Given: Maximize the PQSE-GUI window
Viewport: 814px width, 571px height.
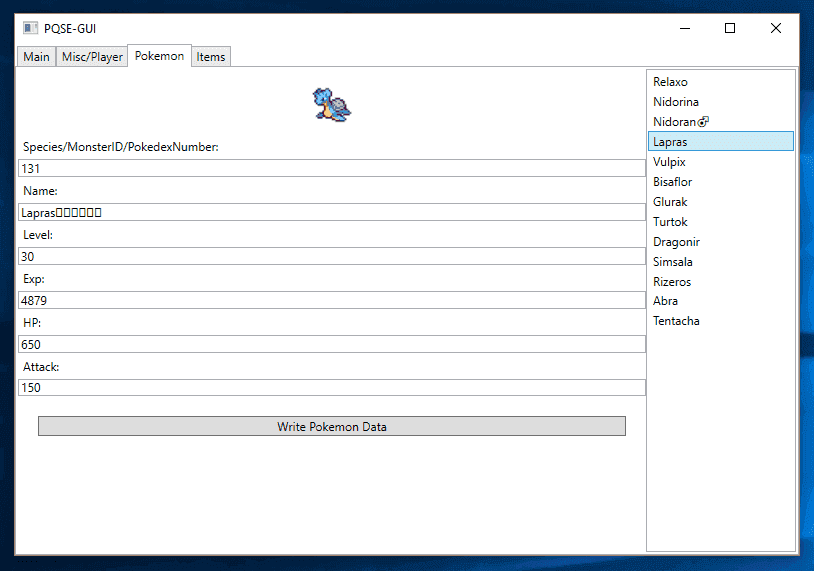Looking at the screenshot, I should pos(730,28).
